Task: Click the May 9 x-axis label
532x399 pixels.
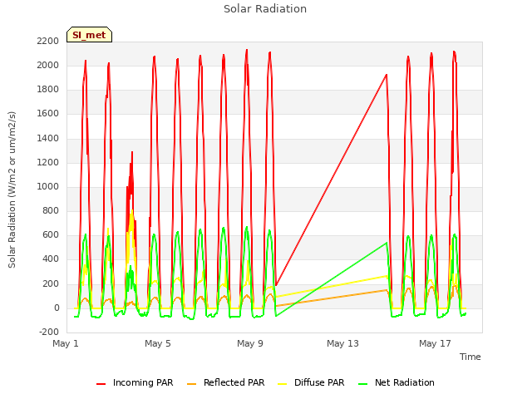Action: coord(250,343)
